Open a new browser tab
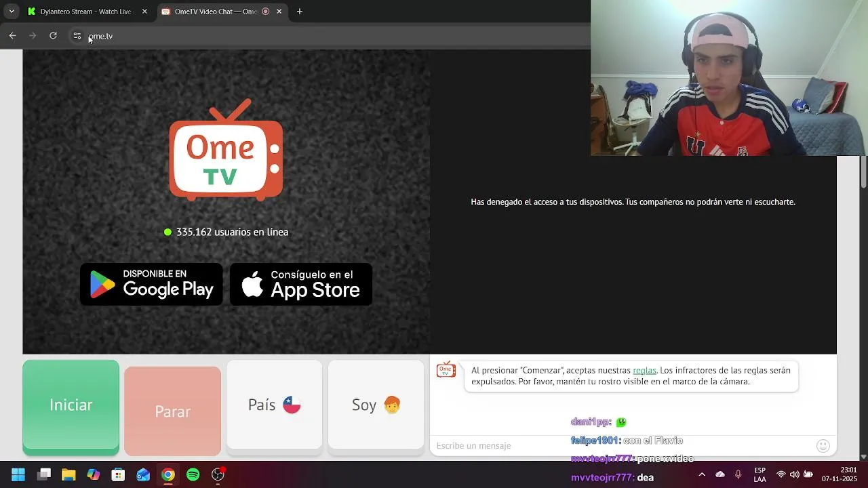 300,12
